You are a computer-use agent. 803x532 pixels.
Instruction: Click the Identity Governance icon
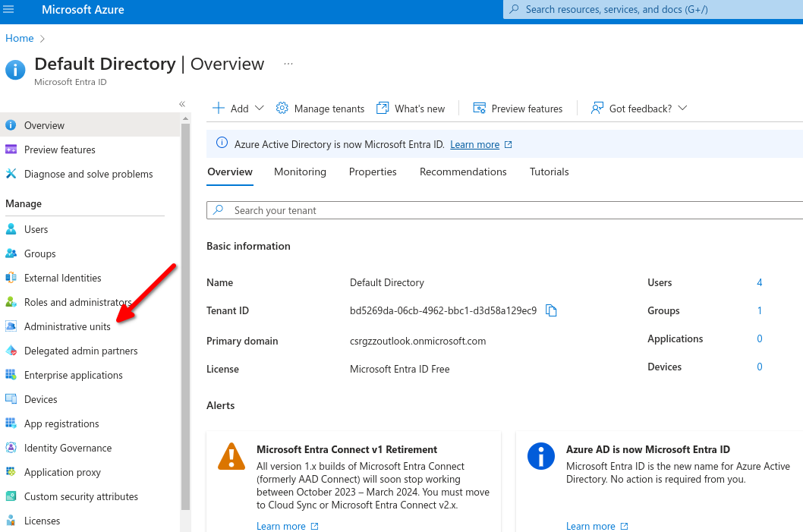click(11, 448)
